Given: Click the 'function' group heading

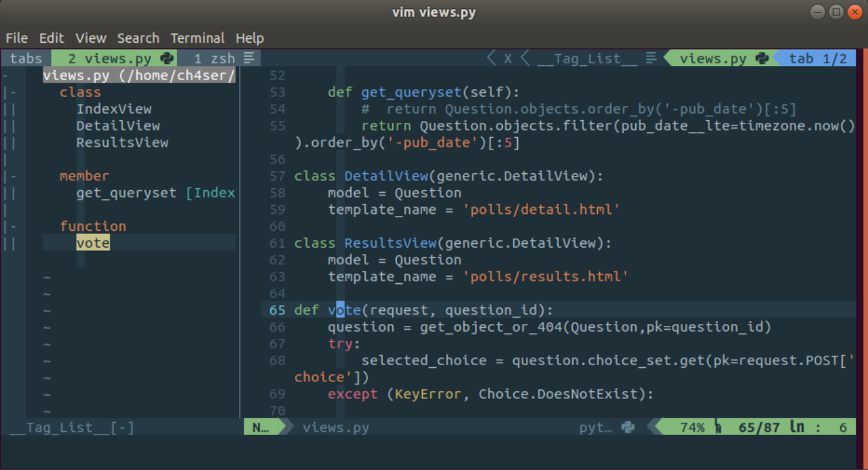Looking at the screenshot, I should (93, 226).
